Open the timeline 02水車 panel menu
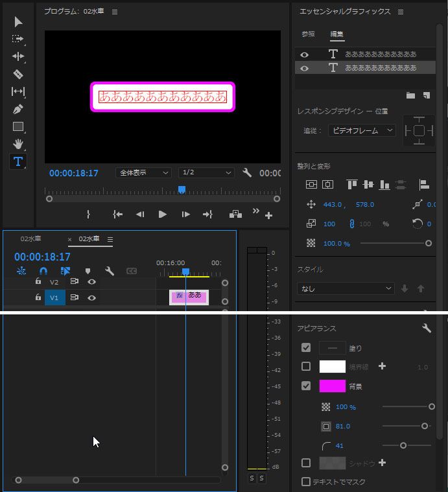448x492 pixels. (x=110, y=239)
